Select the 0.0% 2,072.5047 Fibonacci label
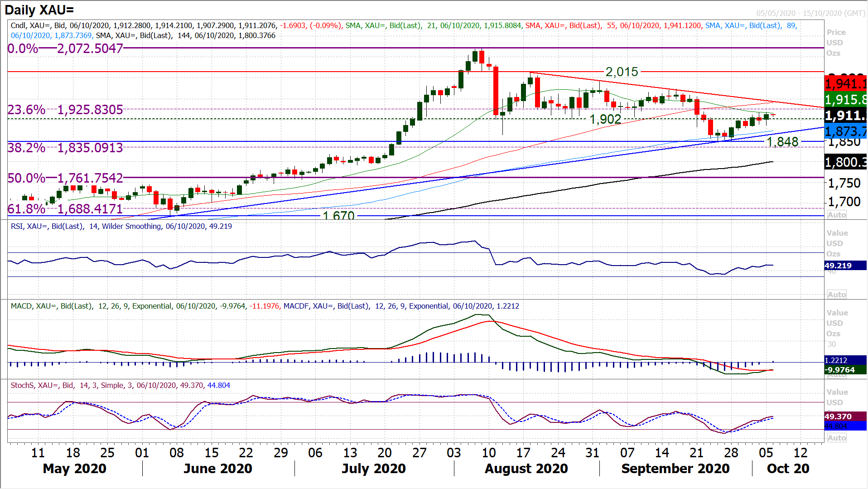The width and height of the screenshot is (868, 489). [x=66, y=48]
